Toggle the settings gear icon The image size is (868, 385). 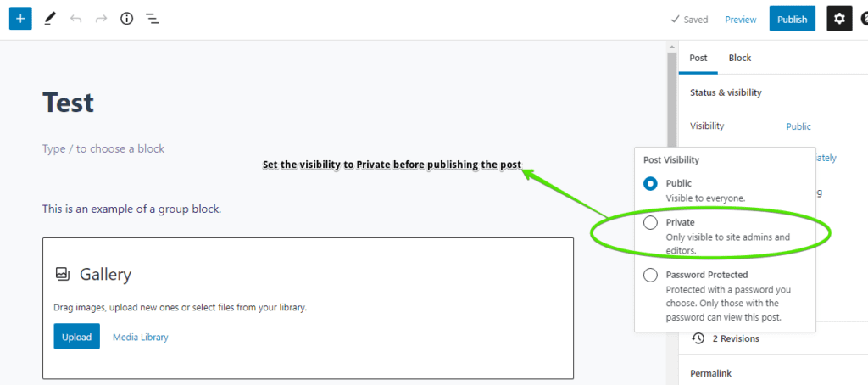[x=839, y=19]
